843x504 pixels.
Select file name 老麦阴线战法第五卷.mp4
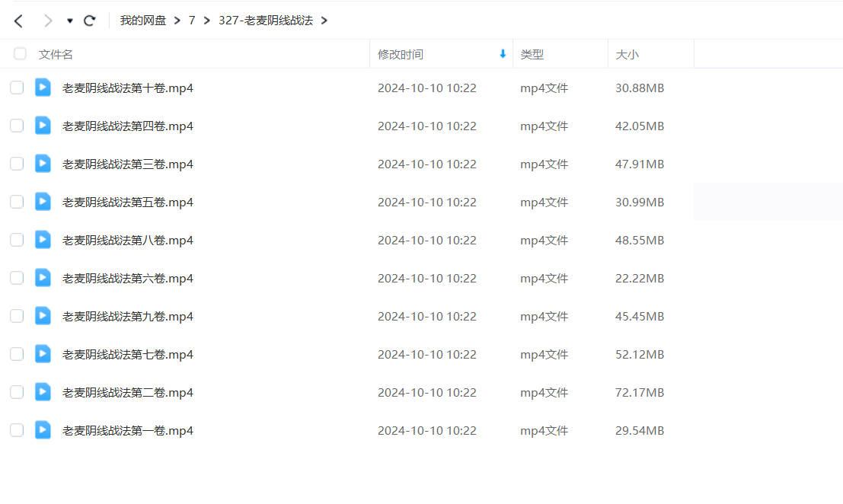(x=128, y=203)
